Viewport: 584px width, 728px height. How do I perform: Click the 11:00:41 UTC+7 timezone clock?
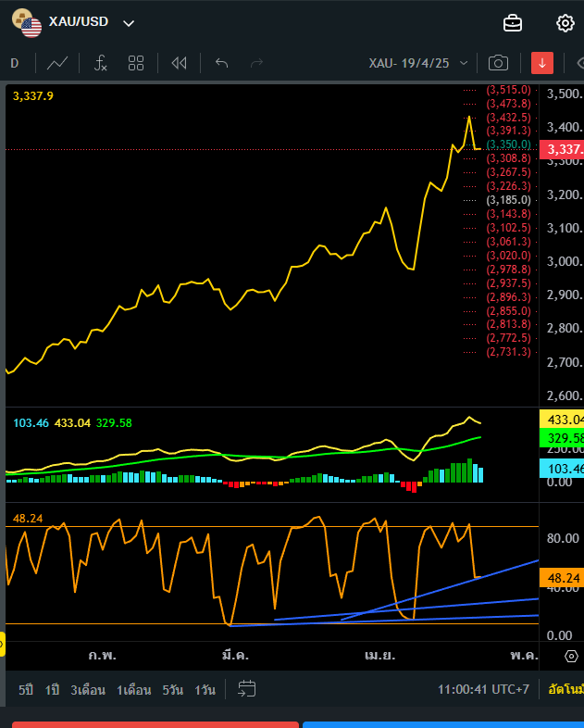(483, 689)
